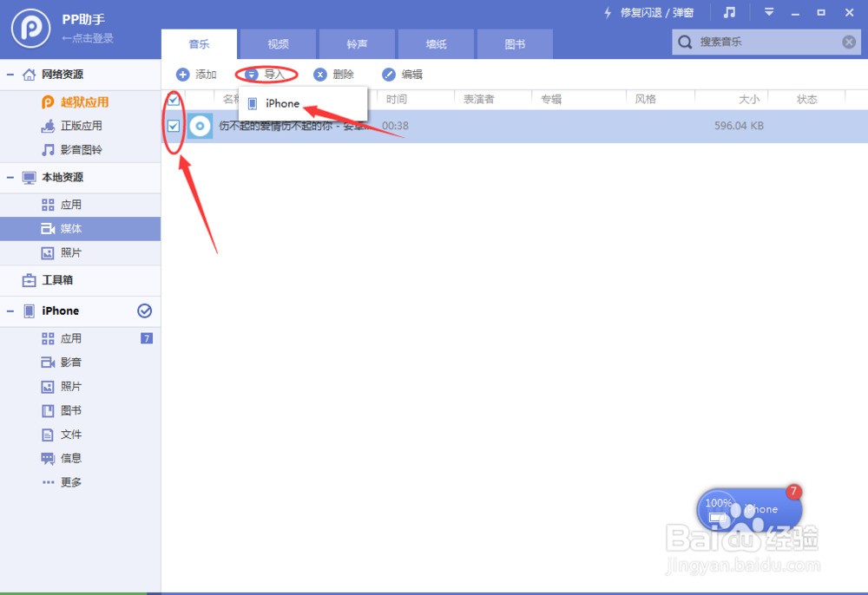Switch to the 铃声 tab
Image resolution: width=868 pixels, height=595 pixels.
[357, 44]
